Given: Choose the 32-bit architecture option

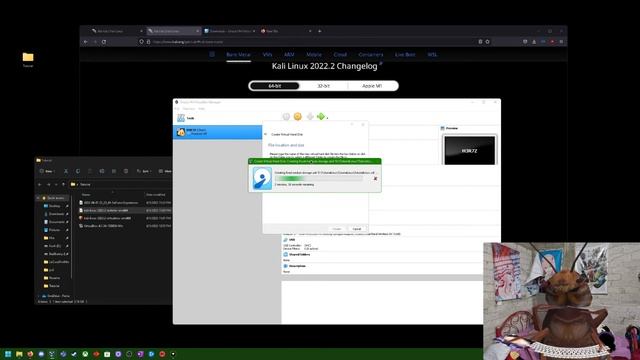Looking at the screenshot, I should point(323,86).
